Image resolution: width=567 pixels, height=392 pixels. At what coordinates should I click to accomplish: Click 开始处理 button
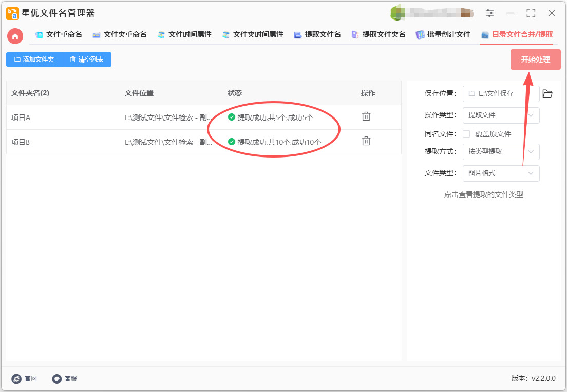(x=535, y=60)
